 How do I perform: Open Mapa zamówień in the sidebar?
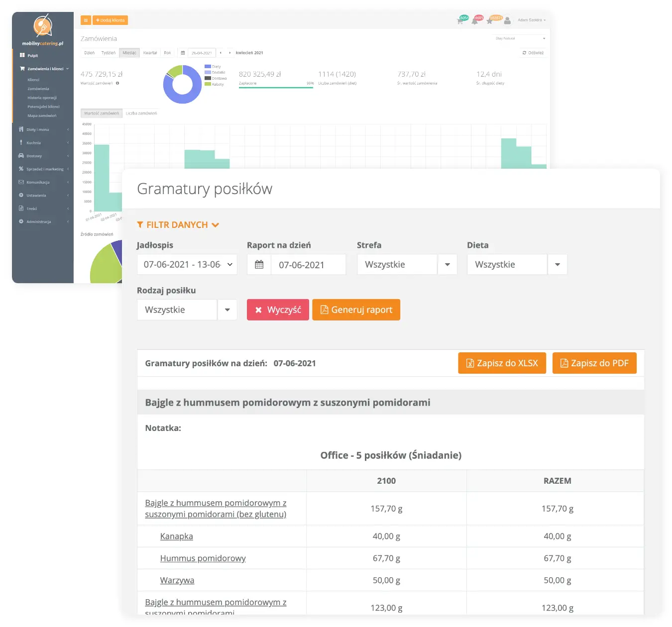[42, 115]
